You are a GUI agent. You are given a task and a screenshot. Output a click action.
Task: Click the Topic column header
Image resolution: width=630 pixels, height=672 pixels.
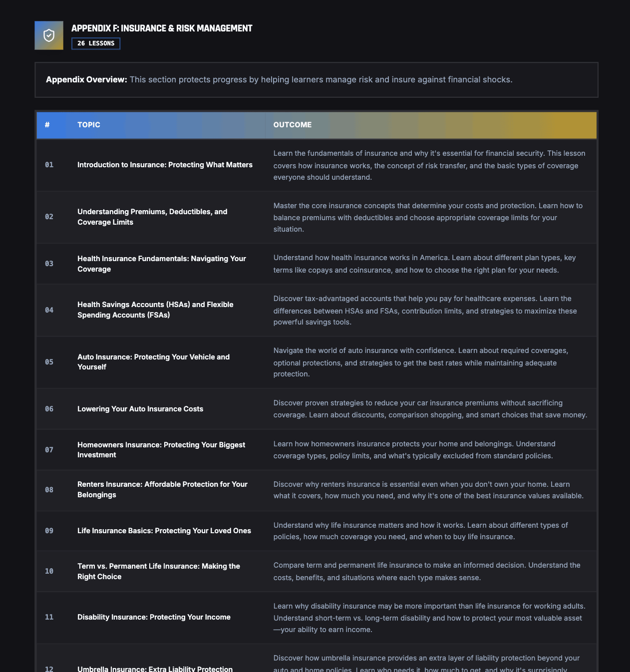click(89, 125)
